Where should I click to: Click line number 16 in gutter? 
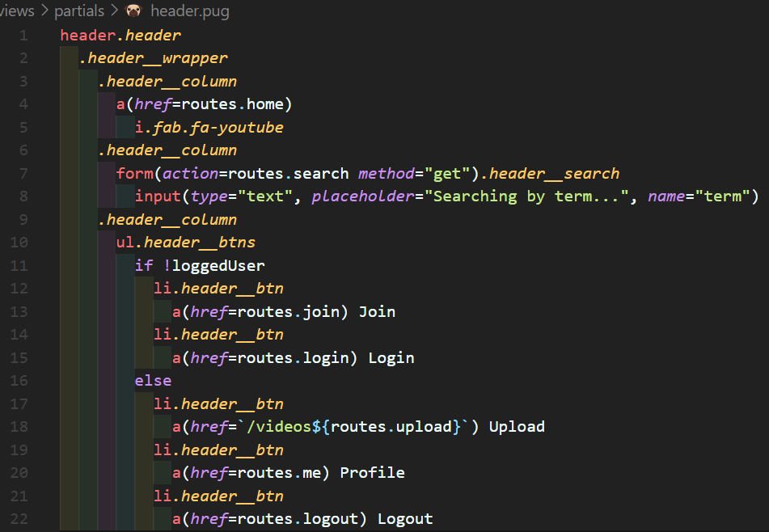[19, 381]
